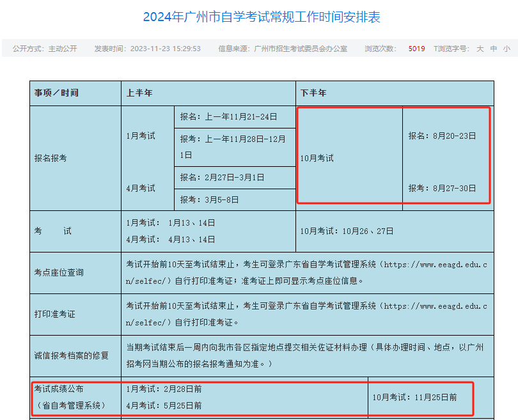Click the 报考：3月5-8日 cell

(x=209, y=200)
